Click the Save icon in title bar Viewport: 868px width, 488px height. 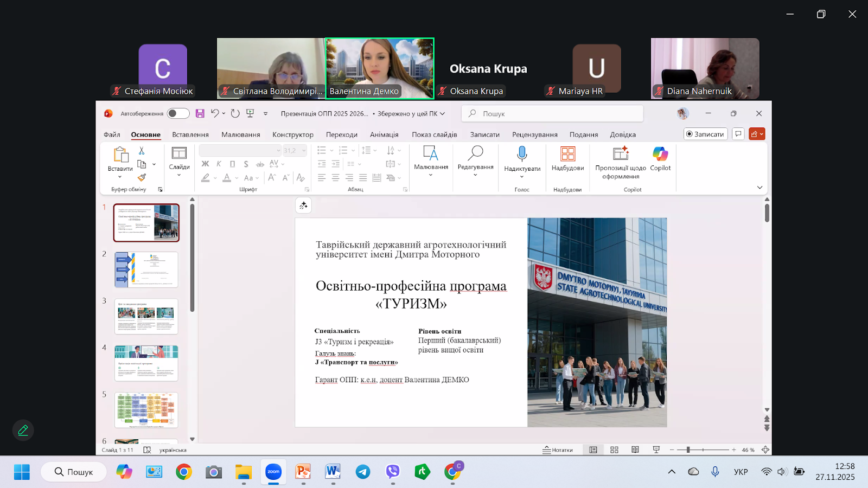(x=200, y=113)
